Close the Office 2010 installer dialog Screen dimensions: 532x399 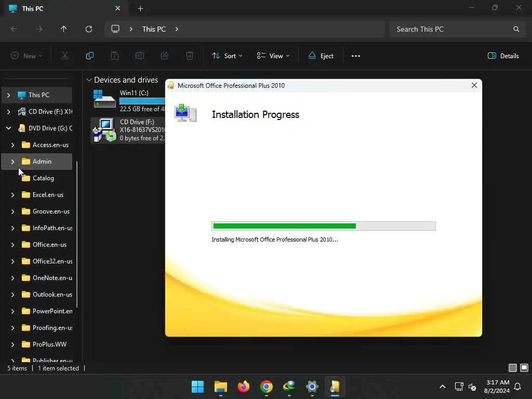pos(474,86)
